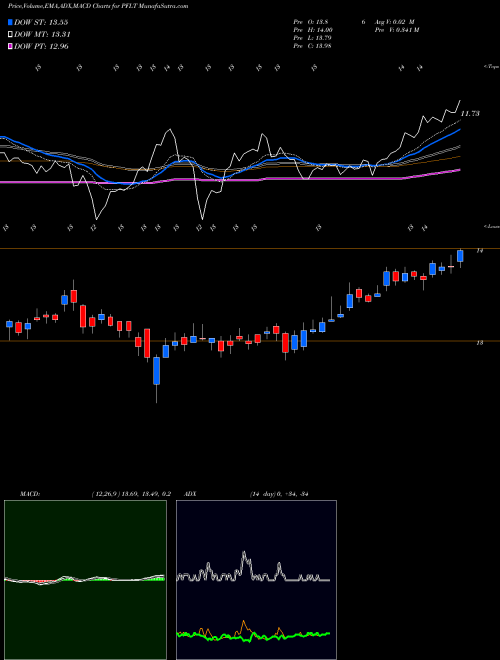Select the 'DOW MT: 13.31' legend label
Image resolution: width=500 pixels, height=660 pixels.
(x=42, y=35)
